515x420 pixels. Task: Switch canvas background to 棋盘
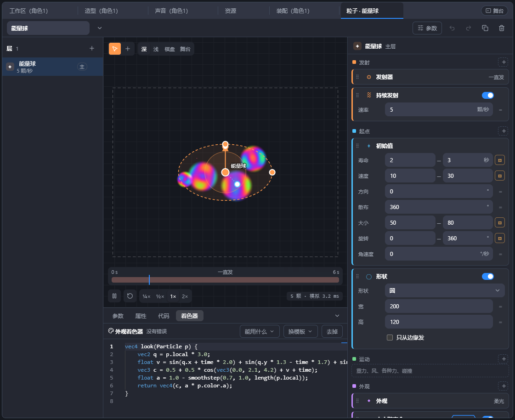170,49
